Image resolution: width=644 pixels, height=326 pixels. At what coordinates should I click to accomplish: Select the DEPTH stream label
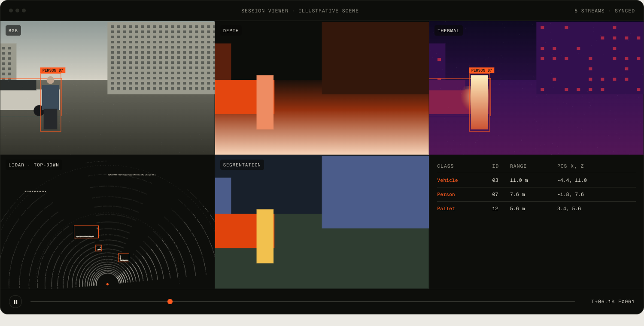pos(231,30)
